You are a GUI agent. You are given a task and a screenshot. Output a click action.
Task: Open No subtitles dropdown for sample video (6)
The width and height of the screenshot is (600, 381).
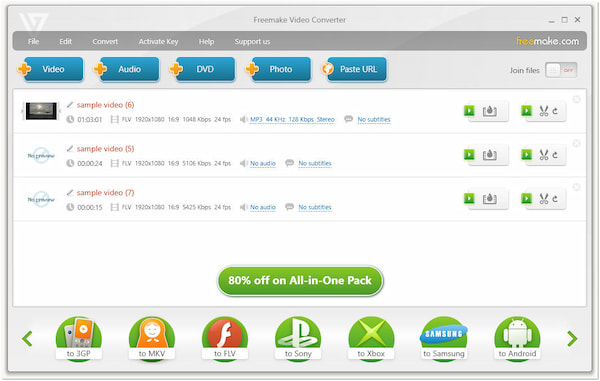[374, 119]
